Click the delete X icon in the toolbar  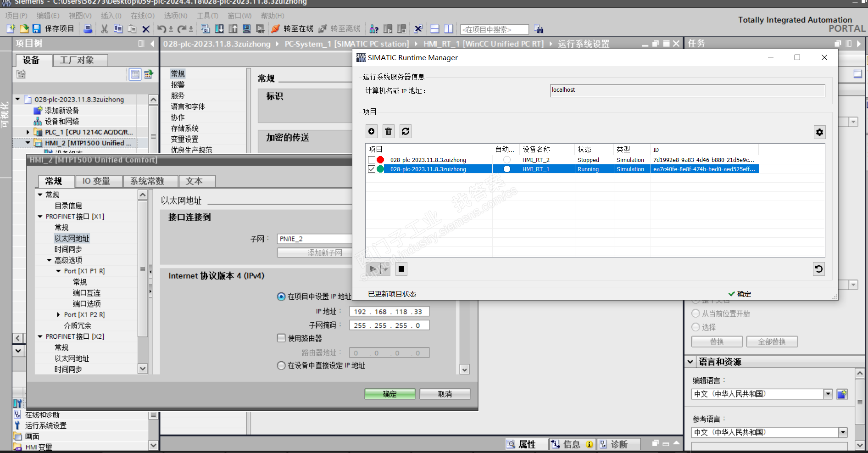pyautogui.click(x=146, y=29)
